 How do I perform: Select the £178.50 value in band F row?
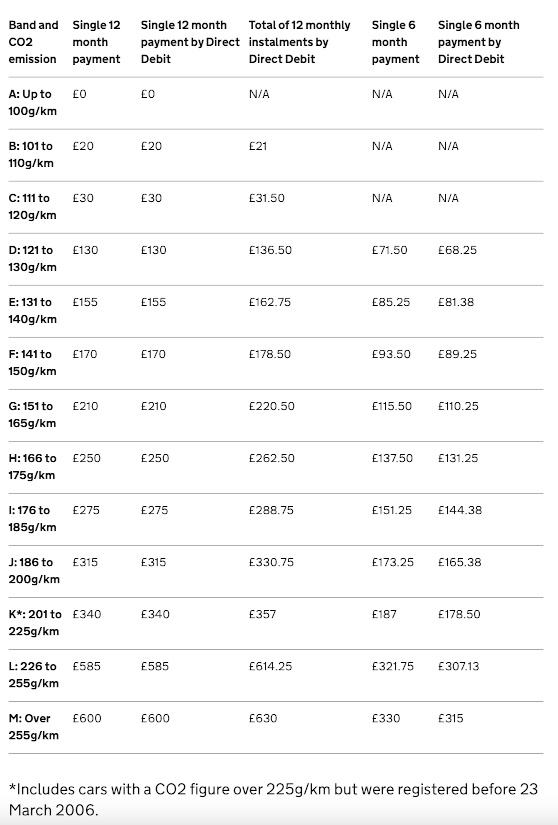(x=270, y=355)
